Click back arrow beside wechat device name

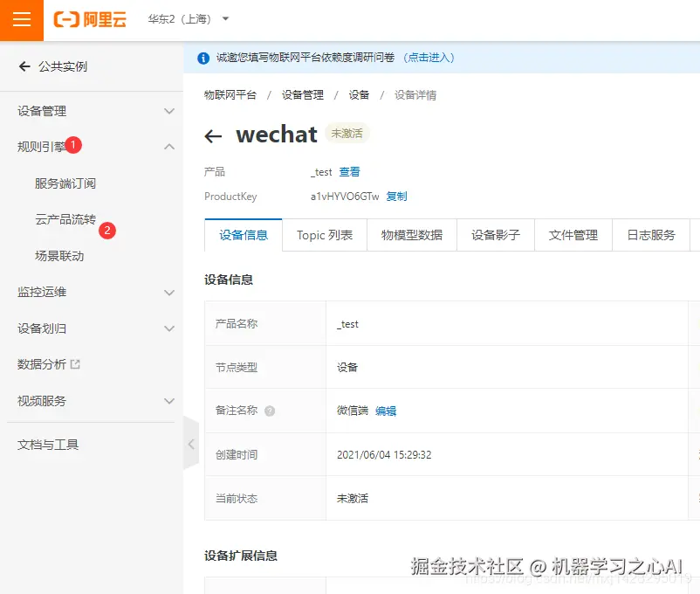pos(214,135)
